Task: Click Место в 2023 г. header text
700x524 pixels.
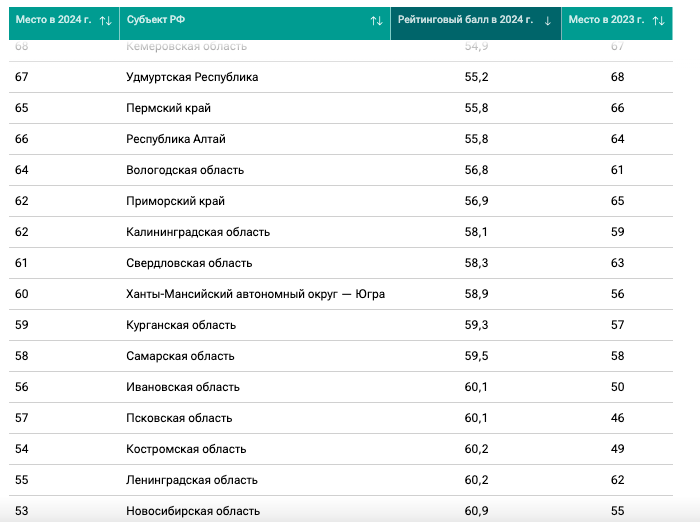Action: coord(606,20)
